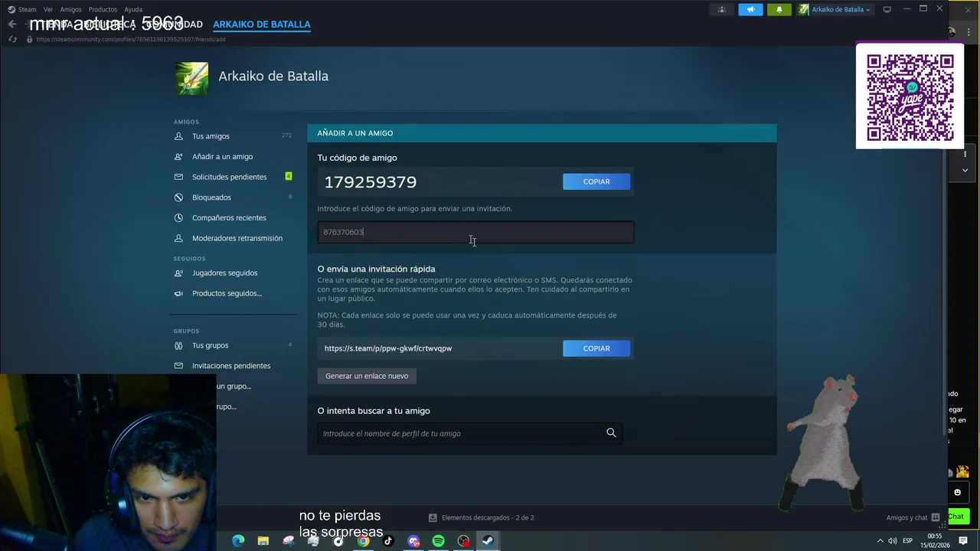Open Productos seguidos
Viewport: 980px width, 551px height.
click(x=227, y=293)
